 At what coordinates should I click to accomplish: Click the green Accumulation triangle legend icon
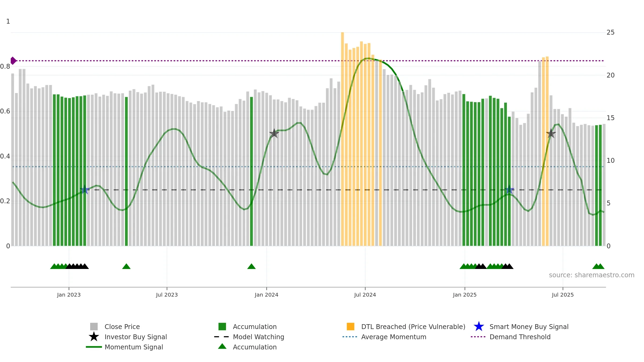point(222,346)
